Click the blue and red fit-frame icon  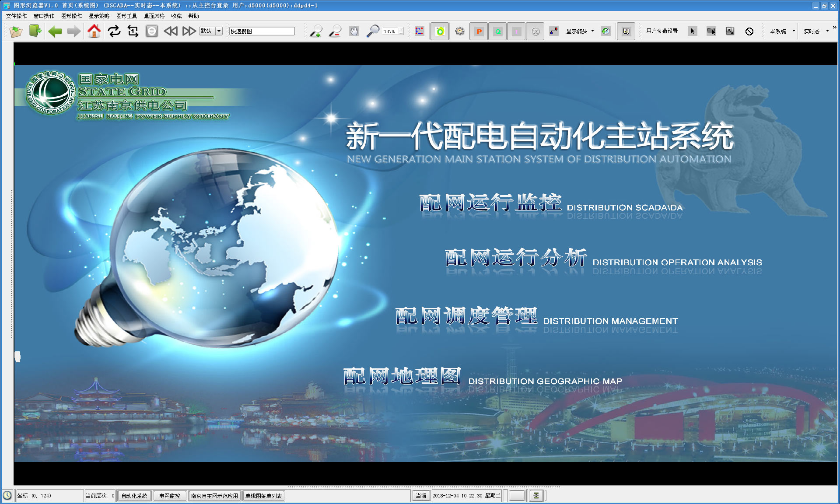click(419, 31)
